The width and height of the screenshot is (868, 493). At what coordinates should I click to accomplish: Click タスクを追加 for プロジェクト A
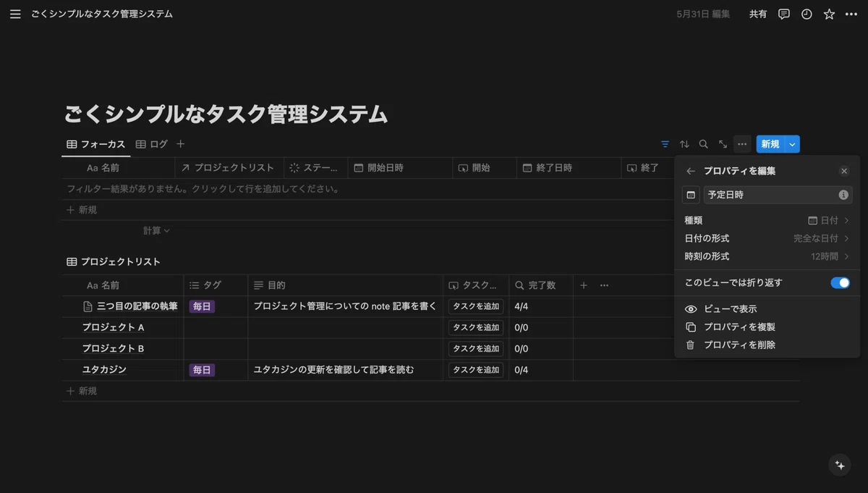coord(476,327)
